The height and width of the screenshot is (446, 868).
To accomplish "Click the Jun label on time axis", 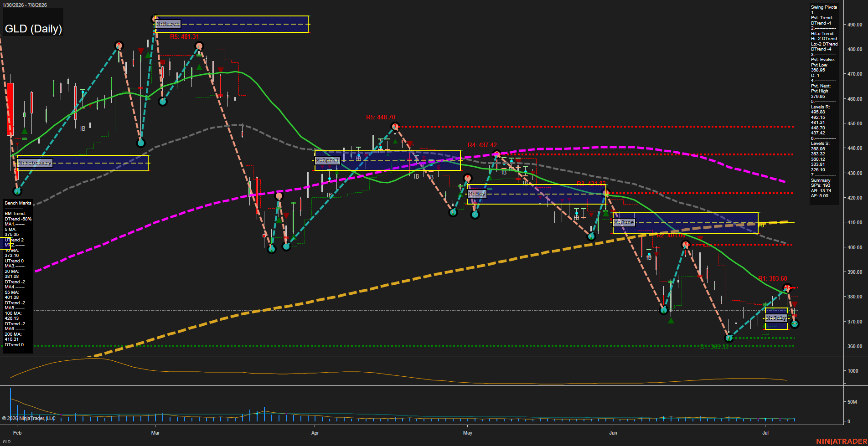I will (x=613, y=433).
